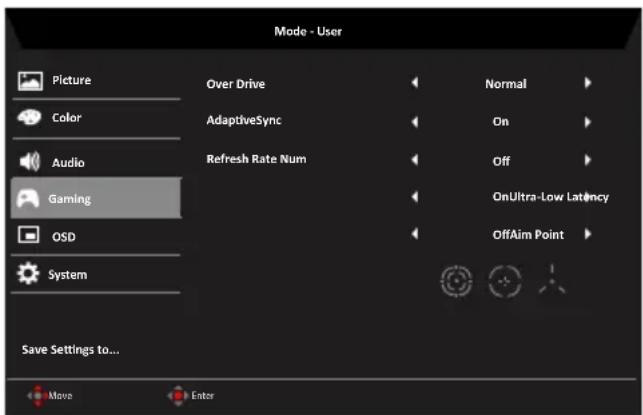Click left arrow for Refresh Rate Num

tap(415, 160)
